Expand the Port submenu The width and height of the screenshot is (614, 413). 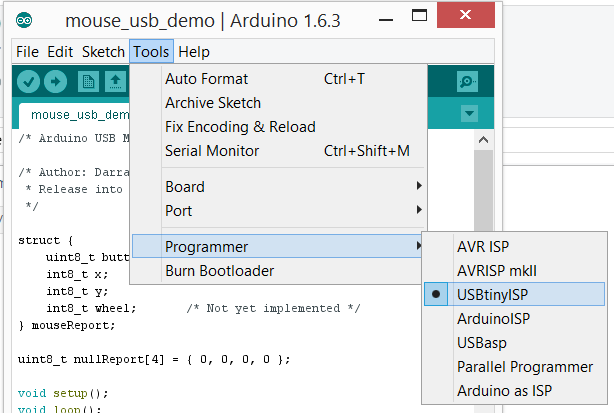[279, 211]
